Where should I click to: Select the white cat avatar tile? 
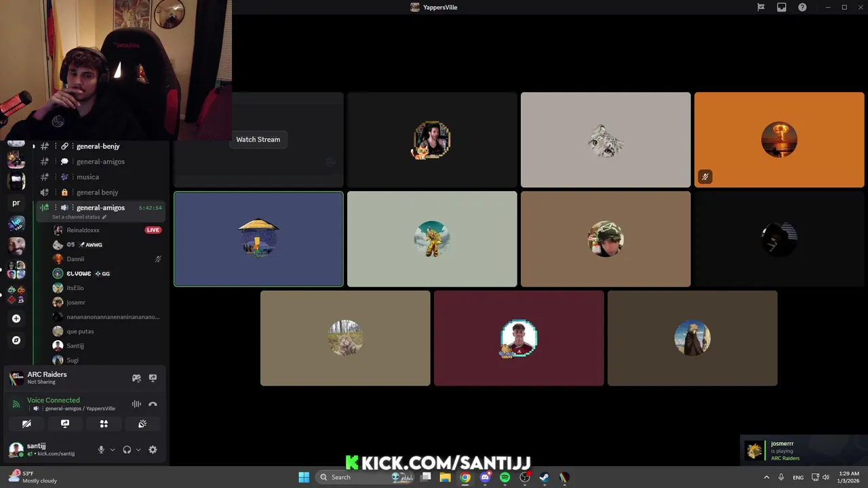coord(606,140)
